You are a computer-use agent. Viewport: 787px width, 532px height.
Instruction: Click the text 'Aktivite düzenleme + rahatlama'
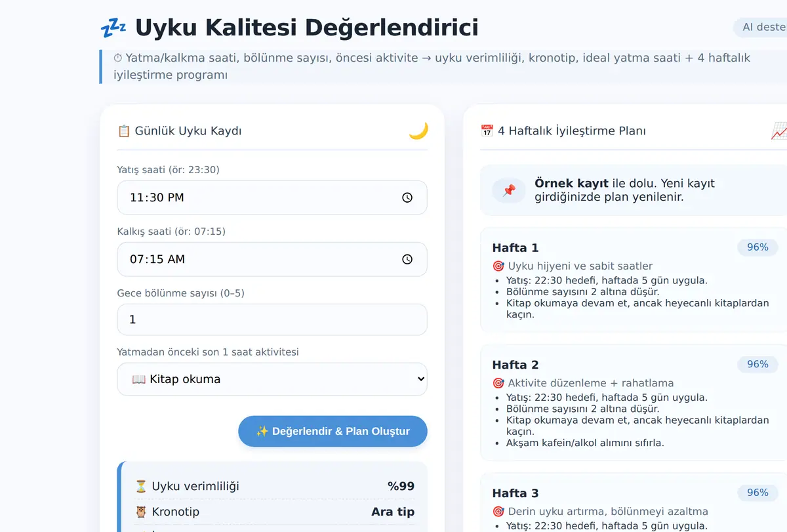point(591,382)
